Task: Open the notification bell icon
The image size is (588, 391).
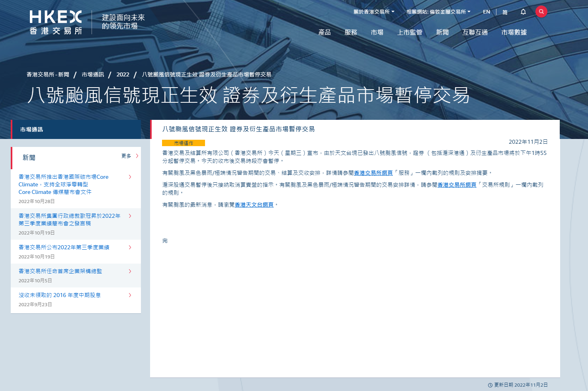Action: (x=523, y=12)
